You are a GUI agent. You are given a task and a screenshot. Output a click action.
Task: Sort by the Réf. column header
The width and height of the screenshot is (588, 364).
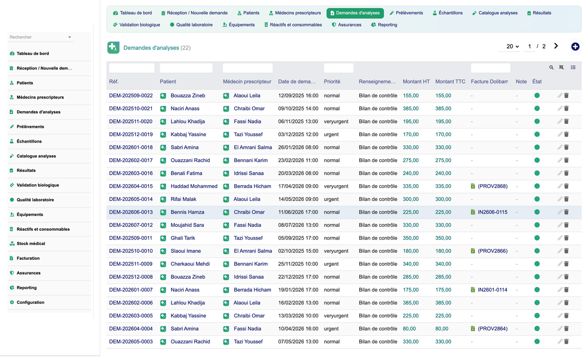114,82
